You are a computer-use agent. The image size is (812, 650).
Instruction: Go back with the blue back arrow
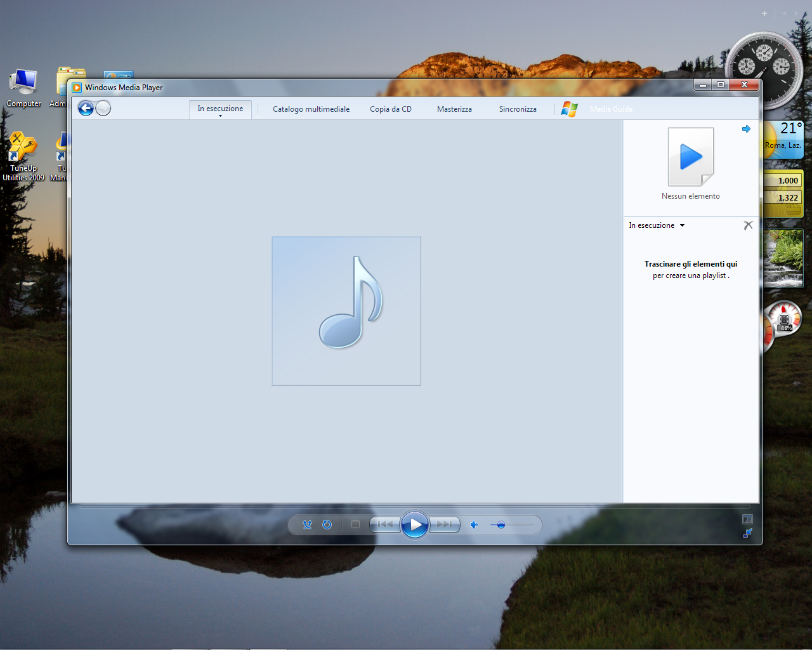(86, 109)
